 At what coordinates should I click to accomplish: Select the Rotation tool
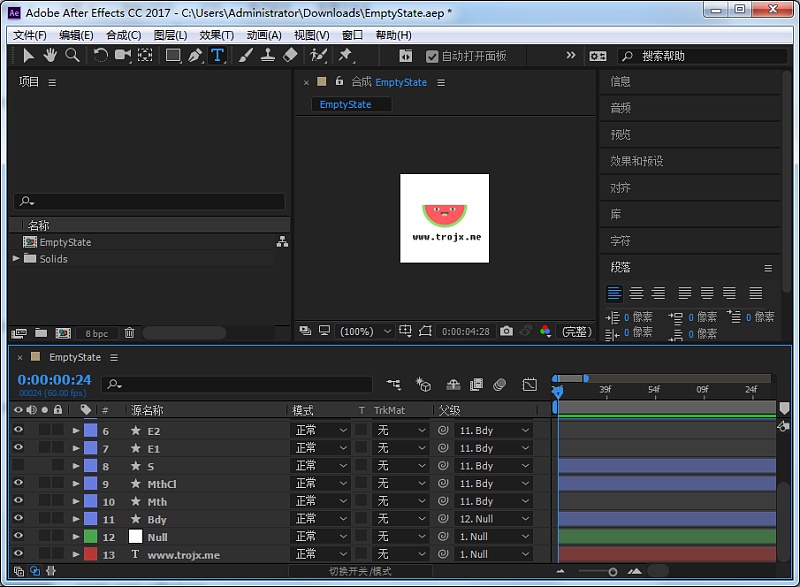(101, 55)
